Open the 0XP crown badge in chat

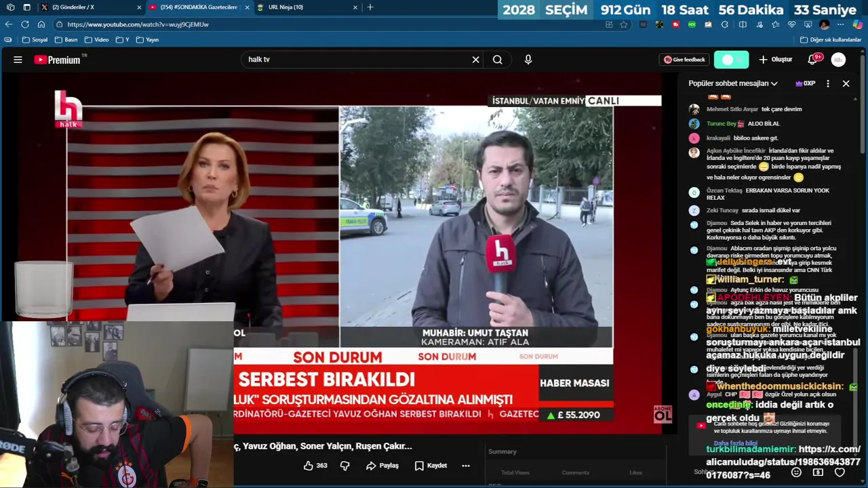point(805,83)
